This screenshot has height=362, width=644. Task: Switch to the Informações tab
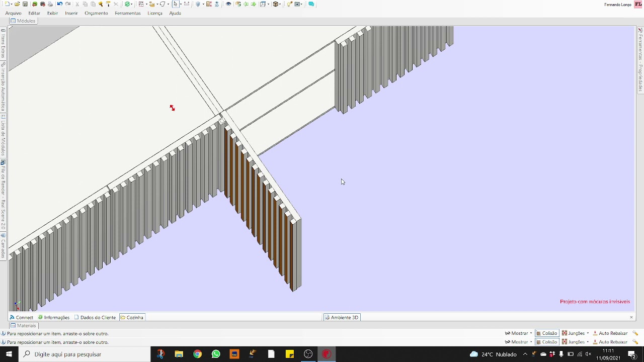(x=53, y=317)
